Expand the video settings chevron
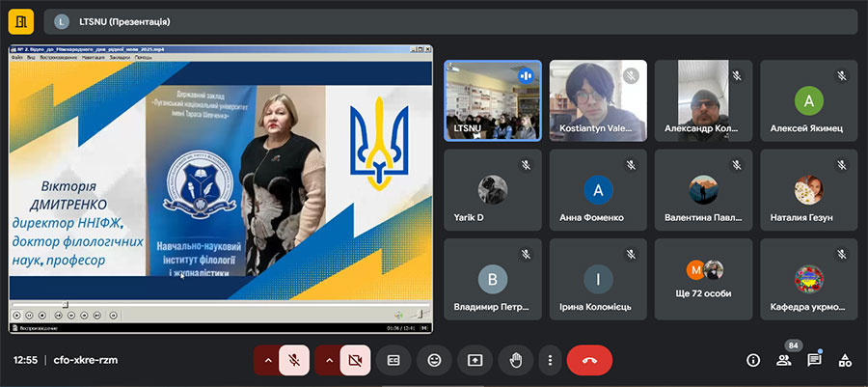Viewport: 868px width, 387px height. click(x=330, y=360)
